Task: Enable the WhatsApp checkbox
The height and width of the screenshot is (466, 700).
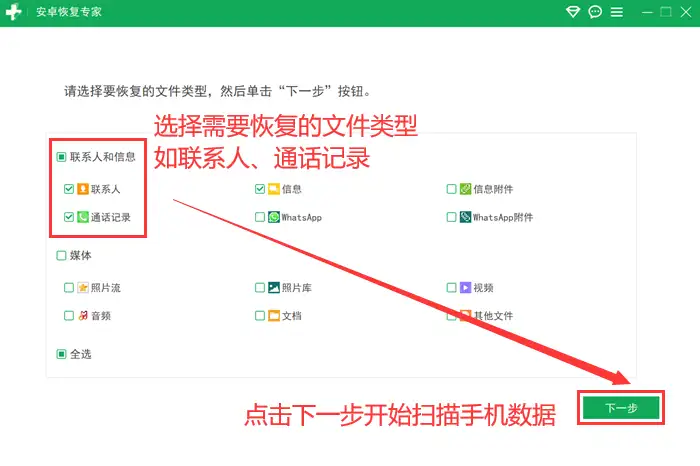Action: tap(260, 217)
